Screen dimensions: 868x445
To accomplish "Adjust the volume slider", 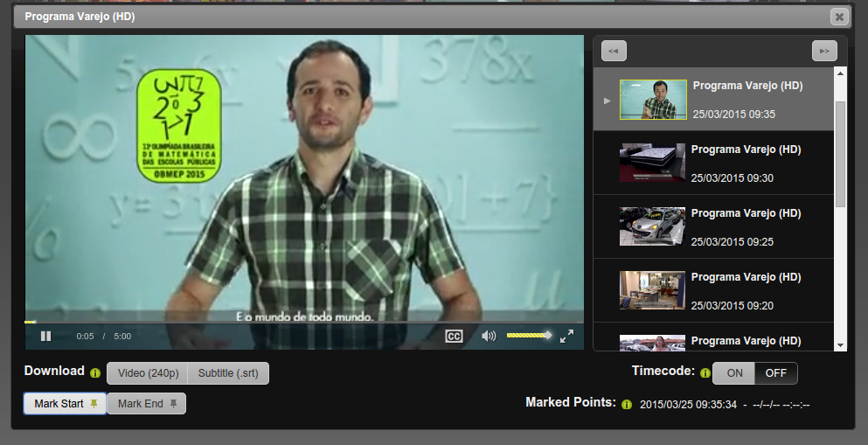I will tap(528, 336).
